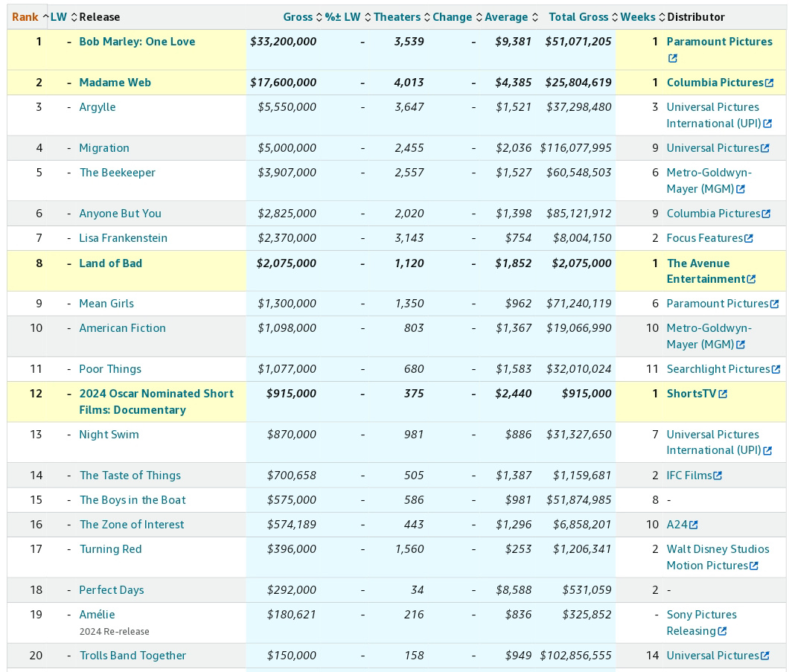Open IFC Films distributor link
789x672 pixels.
(689, 476)
